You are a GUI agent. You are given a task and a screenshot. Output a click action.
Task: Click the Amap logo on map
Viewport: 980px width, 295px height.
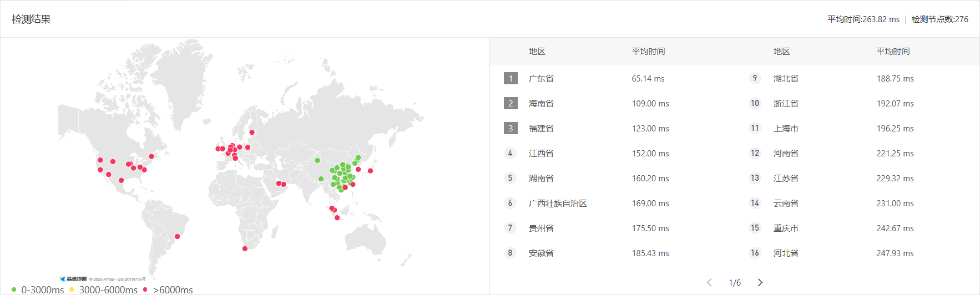click(73, 279)
